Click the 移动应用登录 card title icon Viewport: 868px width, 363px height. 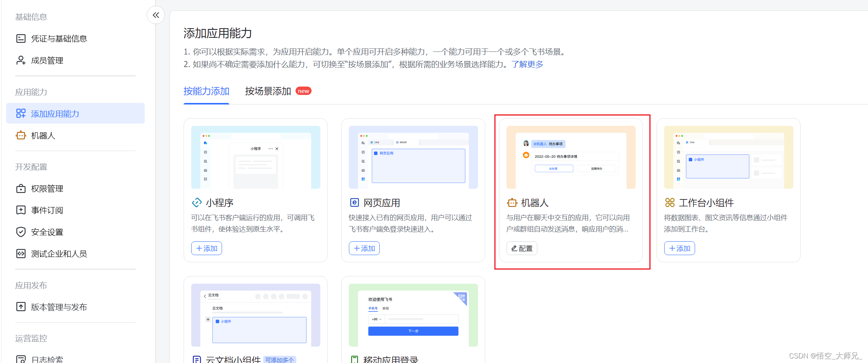354,360
